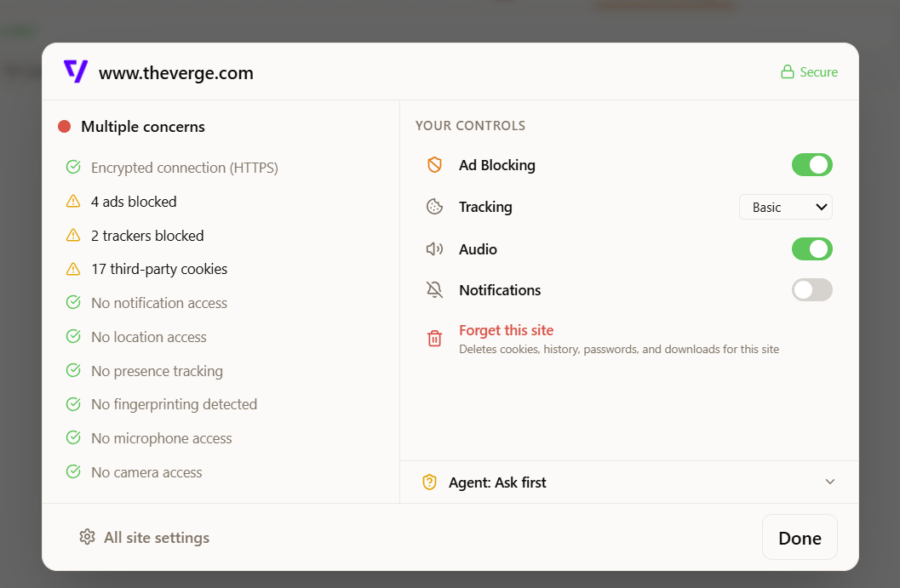
Task: Disable the Audio toggle switch
Action: (812, 249)
